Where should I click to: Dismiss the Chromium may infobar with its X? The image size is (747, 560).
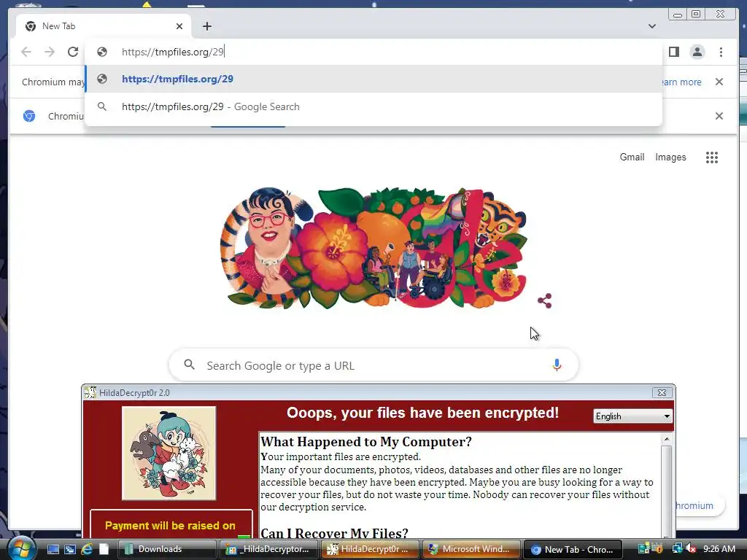pyautogui.click(x=719, y=82)
